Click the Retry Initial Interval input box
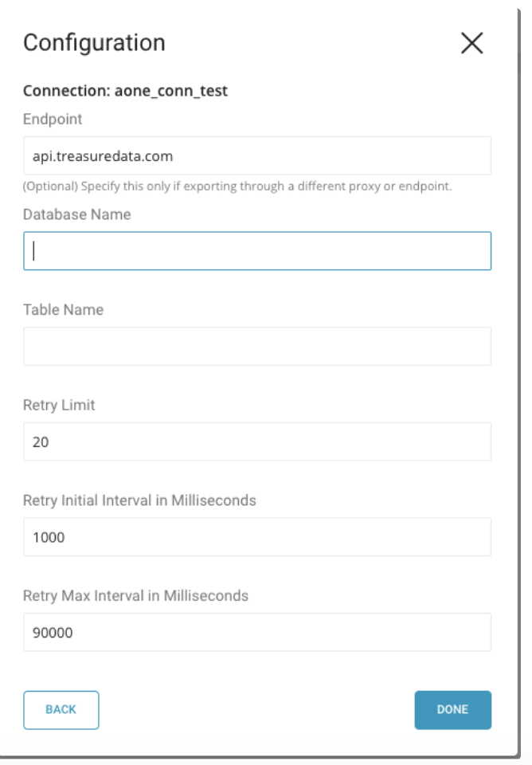 click(x=257, y=537)
